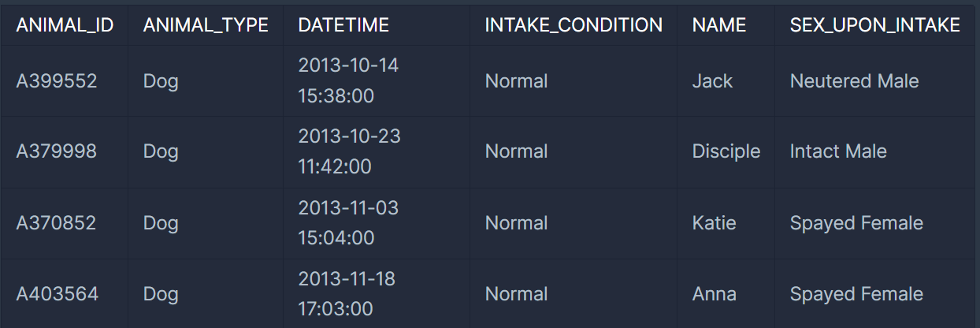Viewport: 980px width, 328px height.
Task: Click the name cell Disciple
Action: (x=726, y=151)
